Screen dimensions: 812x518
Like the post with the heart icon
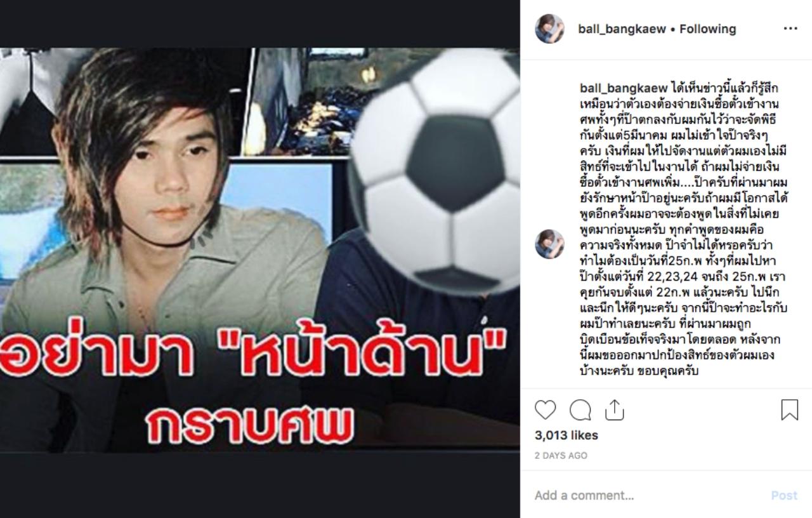(x=545, y=411)
